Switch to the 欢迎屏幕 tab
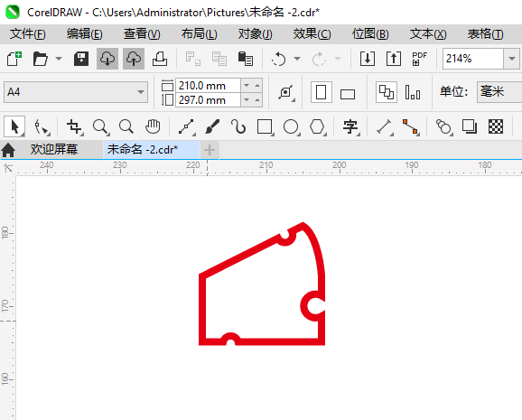The image size is (522, 420). pos(54,150)
